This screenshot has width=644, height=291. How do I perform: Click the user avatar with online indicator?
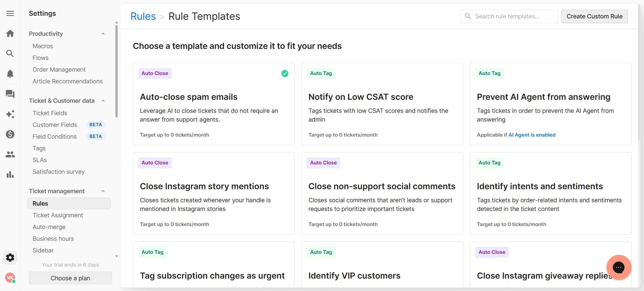click(10, 278)
